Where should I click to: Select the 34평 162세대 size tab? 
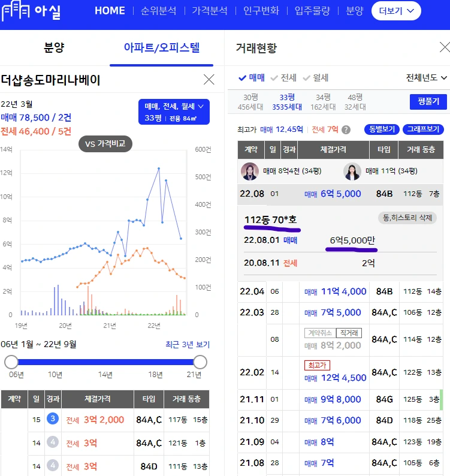tap(323, 102)
